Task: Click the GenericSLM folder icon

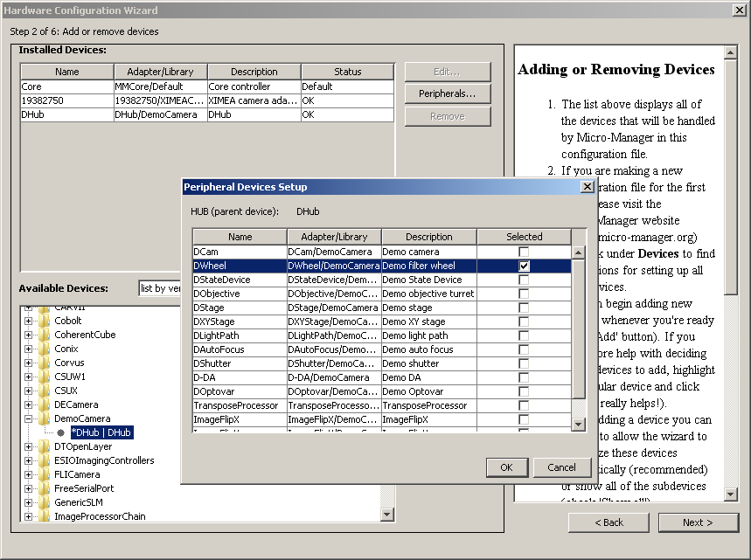Action: pyautogui.click(x=44, y=502)
